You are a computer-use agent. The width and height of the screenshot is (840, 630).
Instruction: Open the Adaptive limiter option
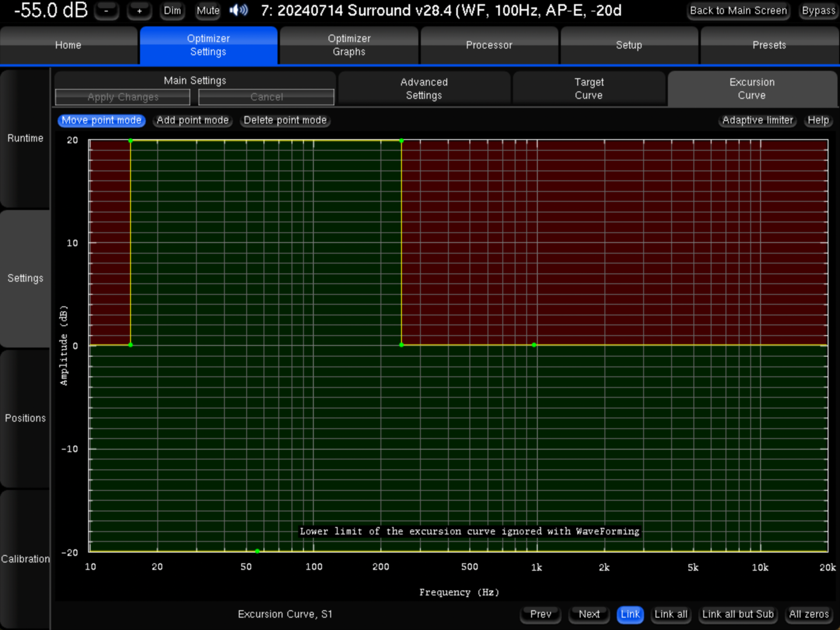coord(757,120)
